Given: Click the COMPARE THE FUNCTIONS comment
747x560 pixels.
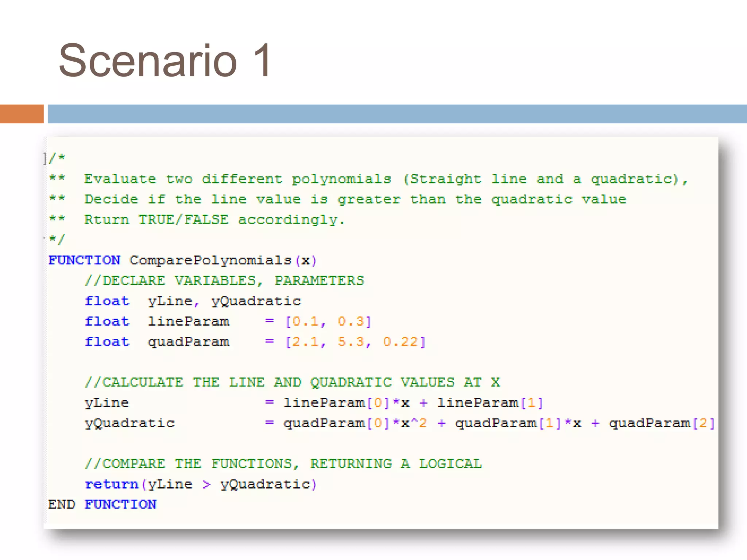Looking at the screenshot, I should 283,464.
